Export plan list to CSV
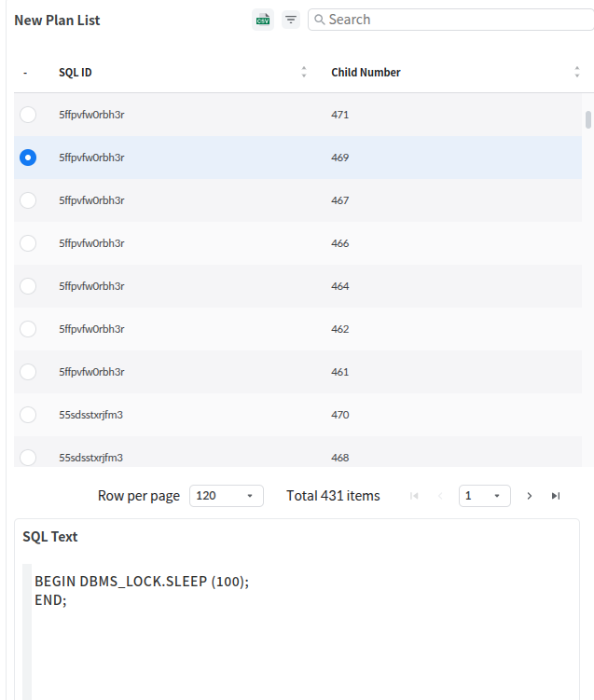Screen dimensions: 594x700 263,21
